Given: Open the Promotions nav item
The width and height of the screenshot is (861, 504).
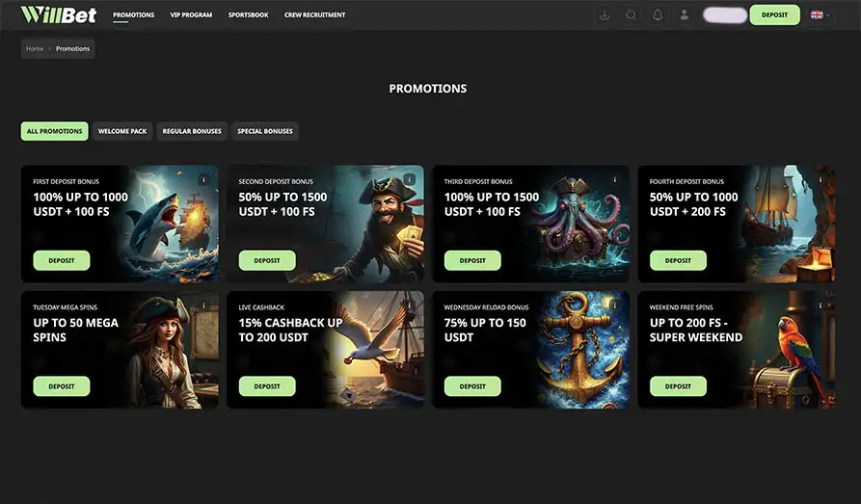Looking at the screenshot, I should click(133, 14).
